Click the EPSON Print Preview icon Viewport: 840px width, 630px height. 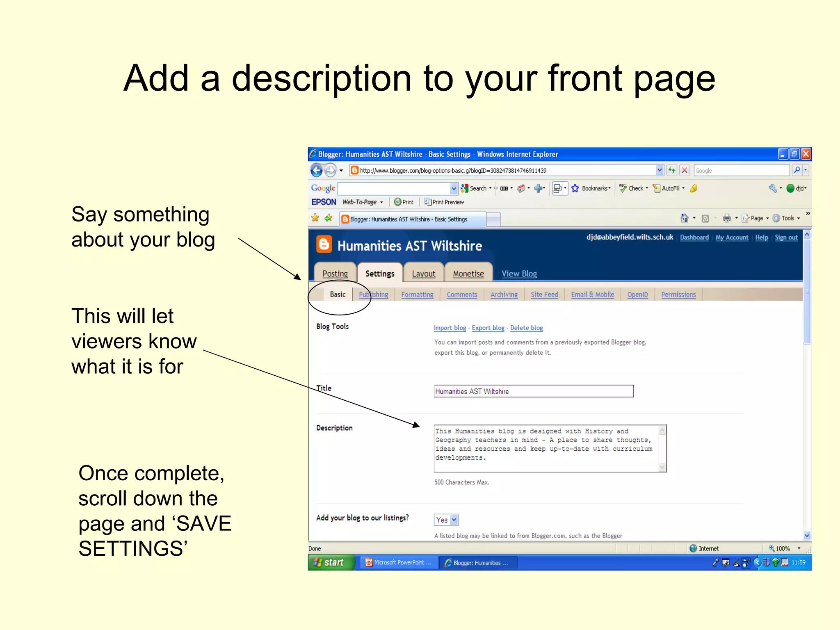coord(428,202)
